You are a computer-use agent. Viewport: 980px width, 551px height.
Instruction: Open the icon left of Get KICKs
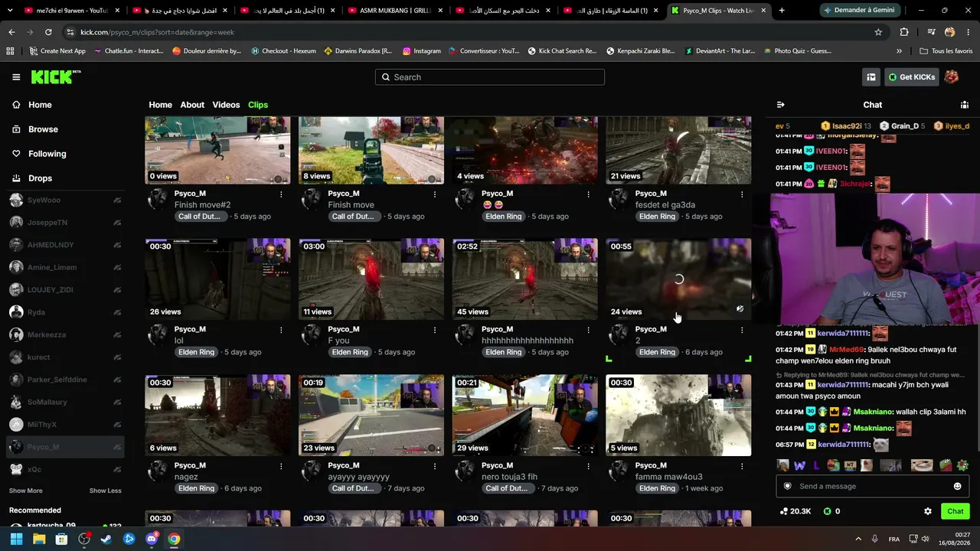click(x=871, y=77)
